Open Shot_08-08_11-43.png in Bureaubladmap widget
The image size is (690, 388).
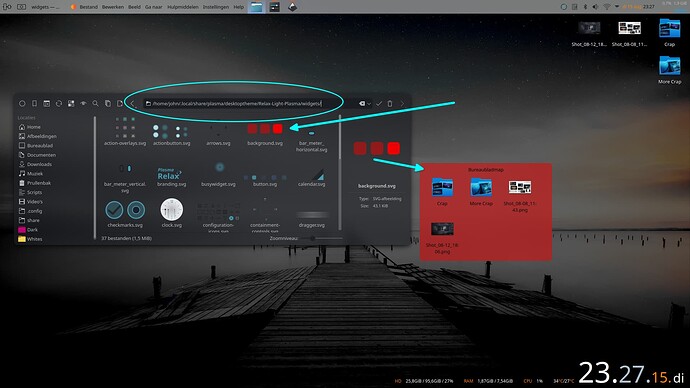tap(520, 196)
